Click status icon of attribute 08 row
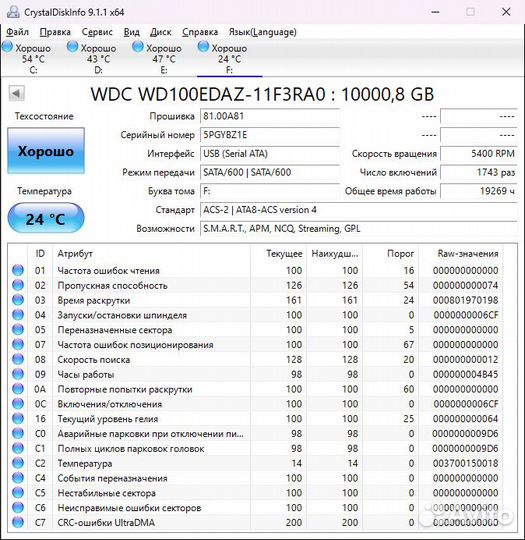This screenshot has width=525, height=540. [x=18, y=359]
